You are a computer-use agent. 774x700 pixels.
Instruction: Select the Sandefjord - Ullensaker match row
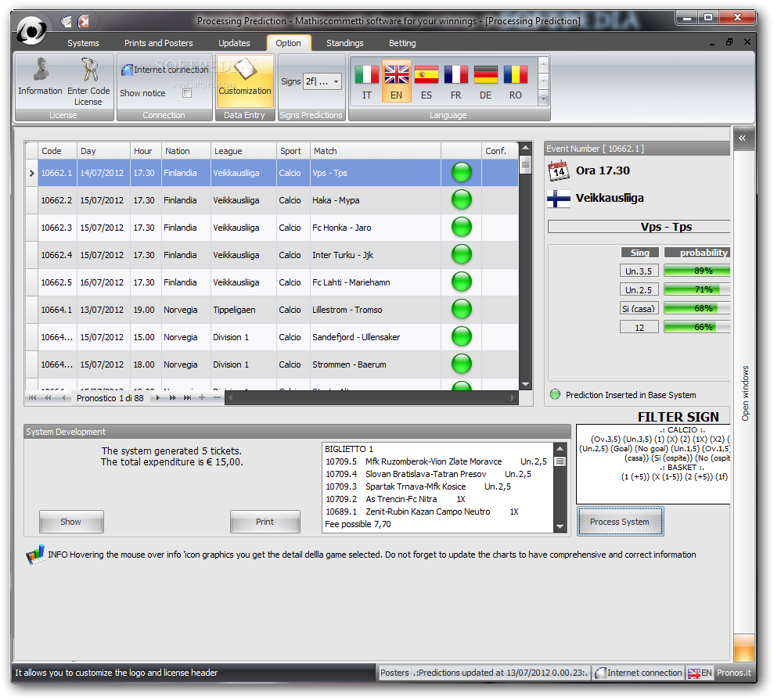(x=272, y=337)
